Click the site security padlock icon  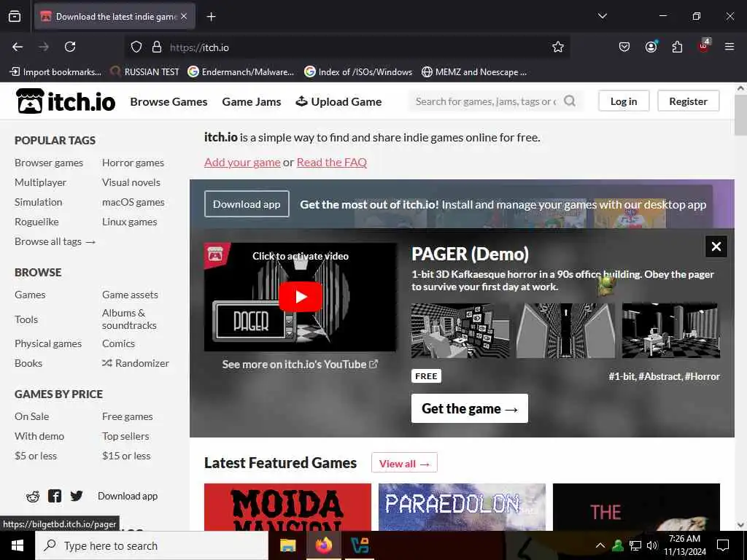pyautogui.click(x=157, y=47)
